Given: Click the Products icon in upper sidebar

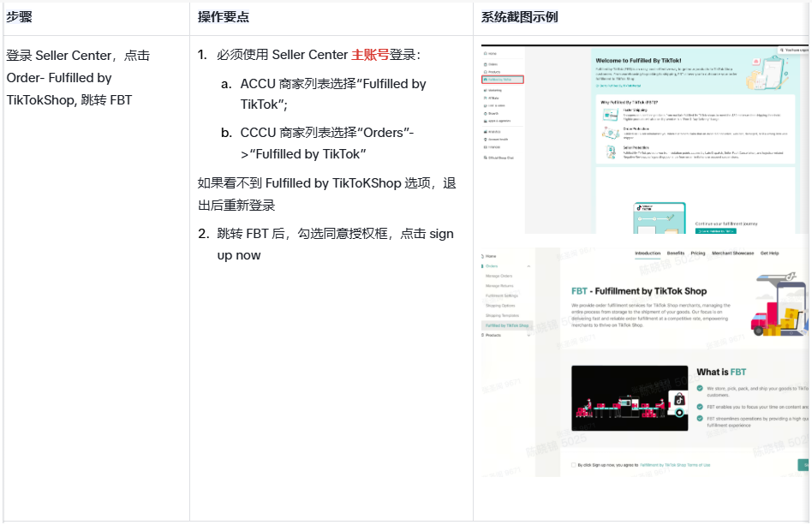Looking at the screenshot, I should [486, 72].
